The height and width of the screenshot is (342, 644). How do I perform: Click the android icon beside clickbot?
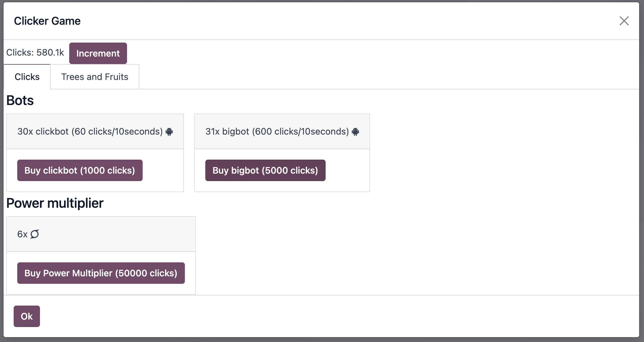(x=169, y=132)
